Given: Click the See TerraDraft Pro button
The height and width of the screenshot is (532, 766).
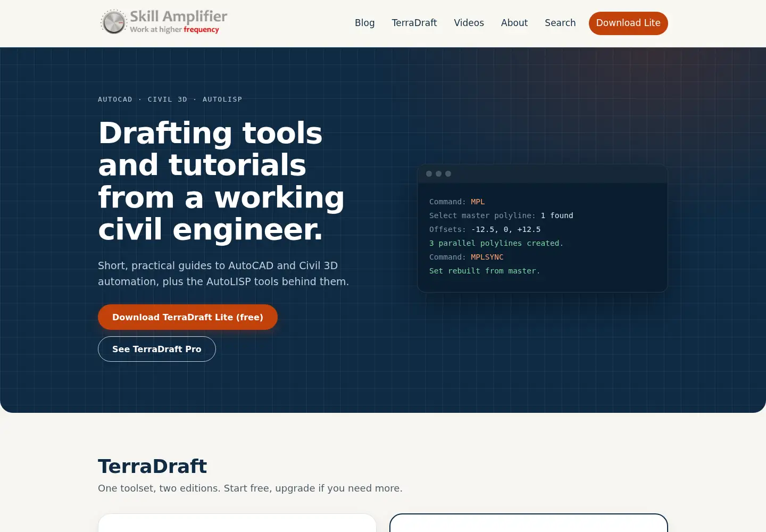Looking at the screenshot, I should [x=157, y=349].
